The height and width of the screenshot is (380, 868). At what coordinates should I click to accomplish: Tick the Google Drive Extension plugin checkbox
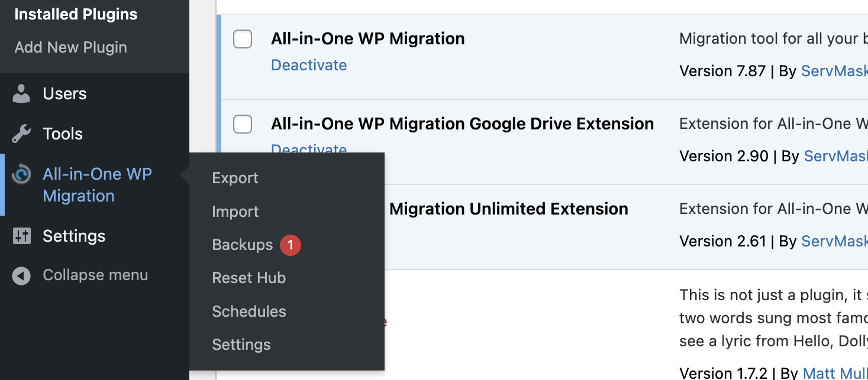[243, 124]
